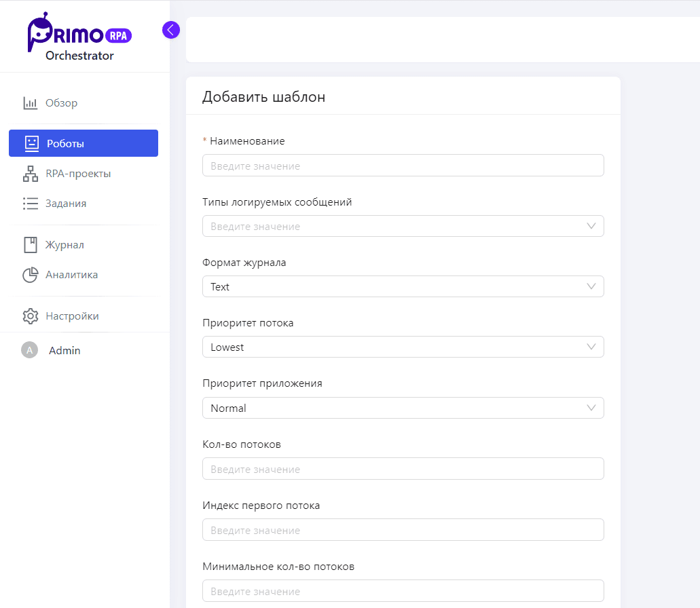The width and height of the screenshot is (700, 608).
Task: Click the Кол-во потоков input field
Action: (x=403, y=469)
